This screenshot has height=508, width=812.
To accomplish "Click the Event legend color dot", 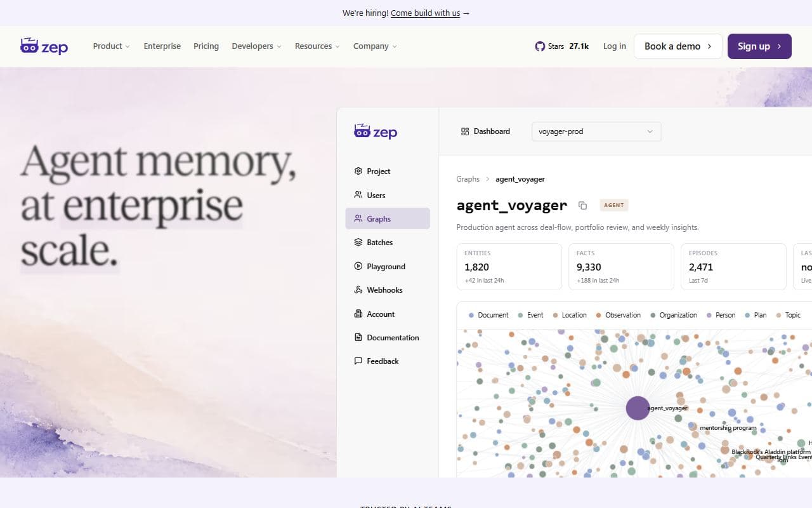I will click(520, 315).
